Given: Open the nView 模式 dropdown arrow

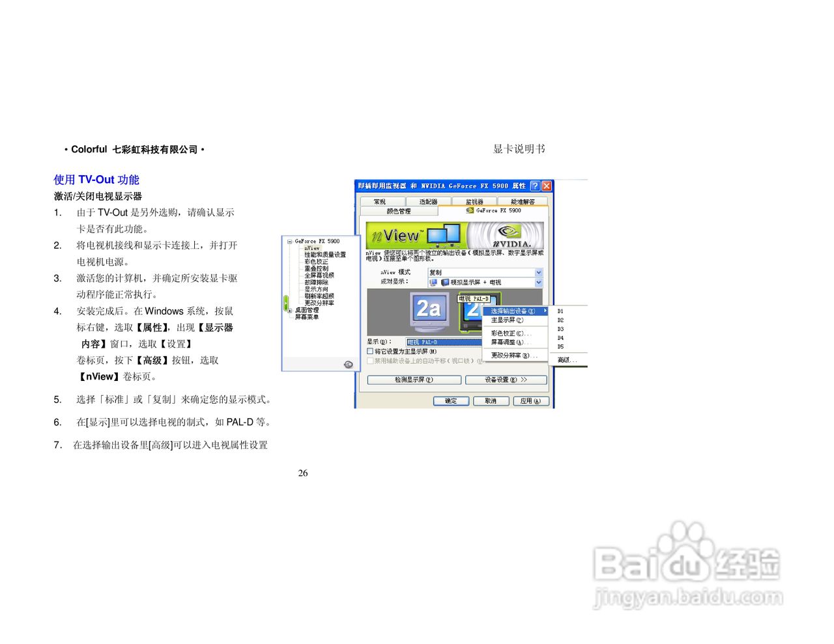Looking at the screenshot, I should pyautogui.click(x=539, y=273).
